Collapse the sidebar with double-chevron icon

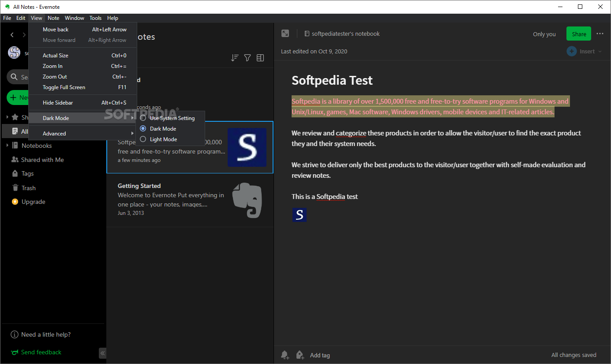point(102,353)
